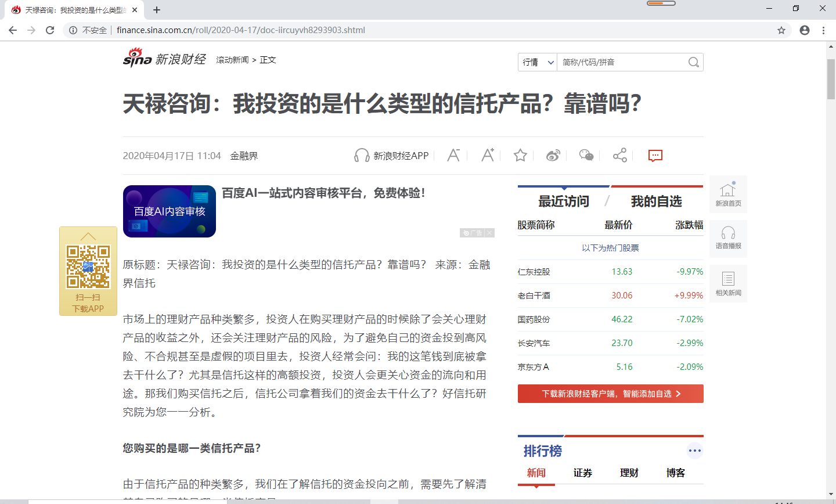Click the 13.63 price value
Image resolution: width=836 pixels, height=504 pixels.
(622, 272)
